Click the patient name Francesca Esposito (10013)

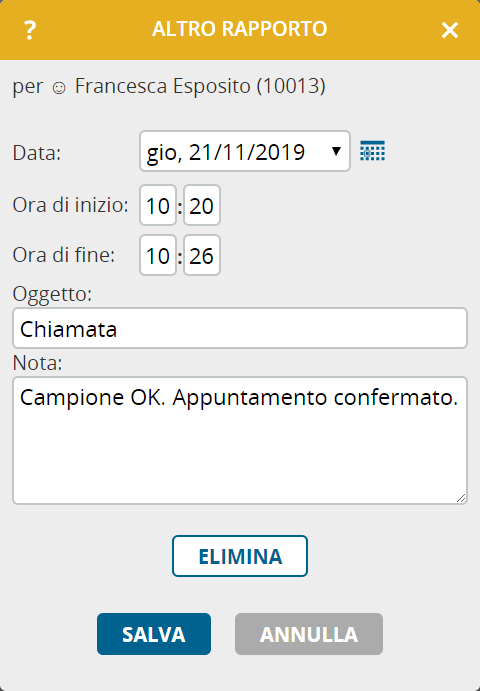(x=200, y=86)
